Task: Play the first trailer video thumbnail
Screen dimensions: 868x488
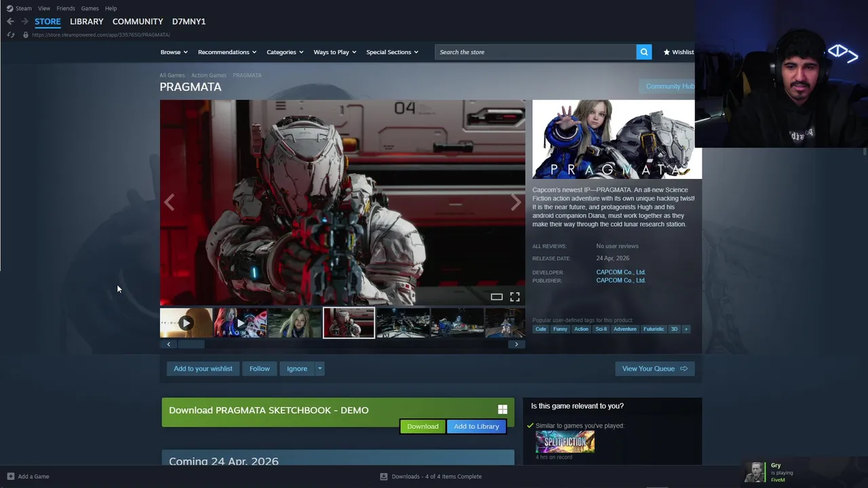Action: (186, 323)
